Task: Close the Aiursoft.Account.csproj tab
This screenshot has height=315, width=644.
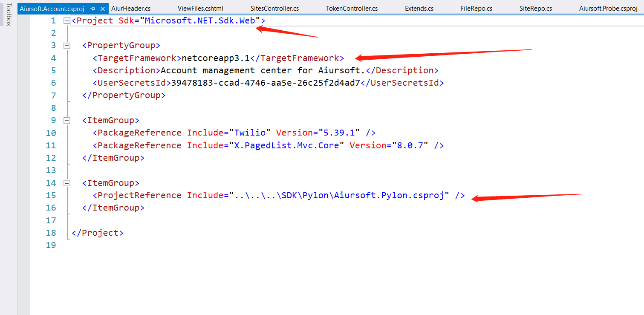Action: [x=102, y=9]
